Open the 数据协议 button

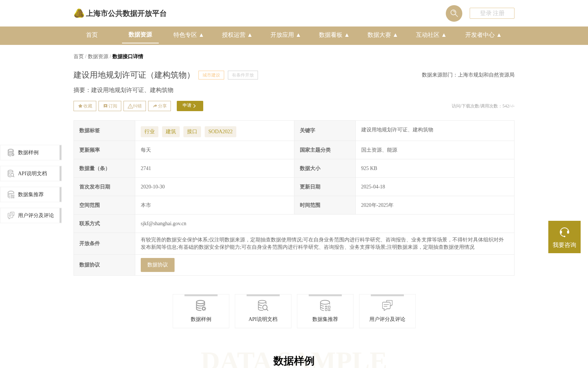click(158, 265)
